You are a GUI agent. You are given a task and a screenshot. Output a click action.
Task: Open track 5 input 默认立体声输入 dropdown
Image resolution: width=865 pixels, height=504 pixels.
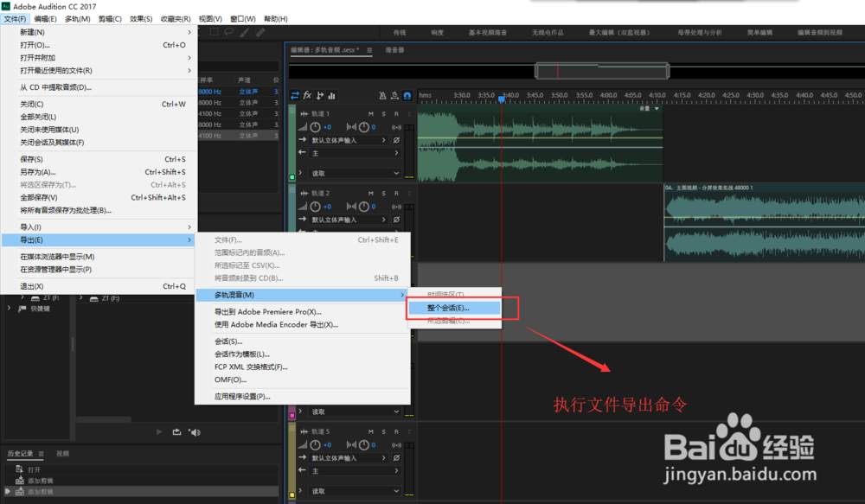[x=349, y=457]
